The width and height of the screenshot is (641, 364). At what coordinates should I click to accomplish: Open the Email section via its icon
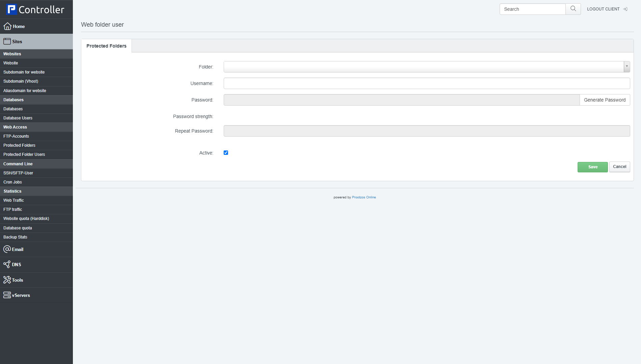(7, 249)
